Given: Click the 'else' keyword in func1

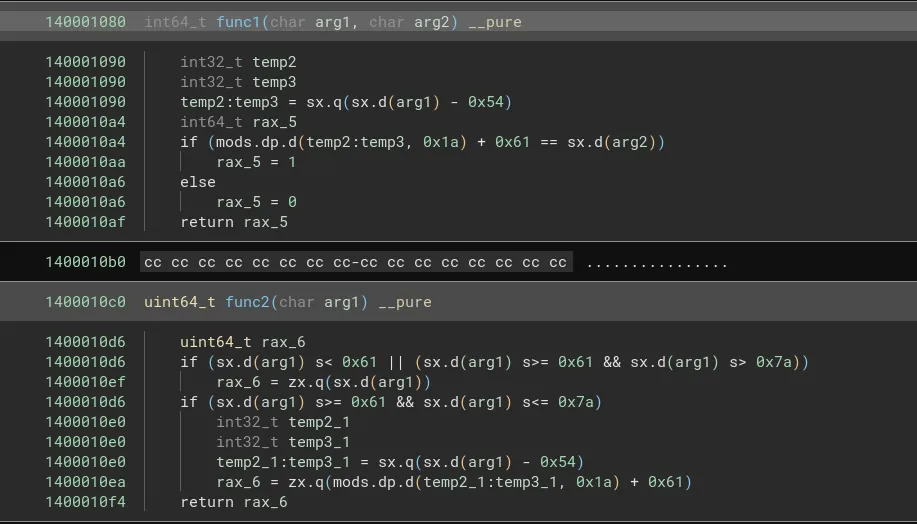Looking at the screenshot, I should (198, 182).
